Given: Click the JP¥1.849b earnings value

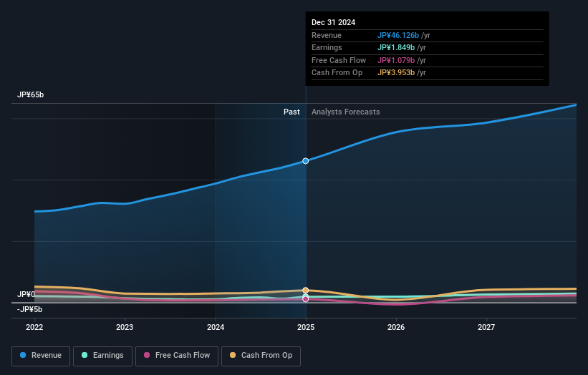Looking at the screenshot, I should point(396,47).
